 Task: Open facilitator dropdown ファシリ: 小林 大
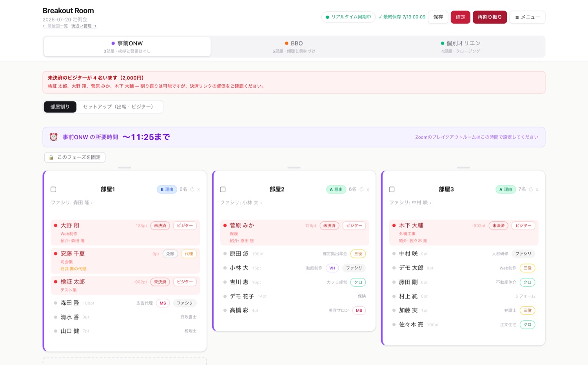click(x=241, y=202)
